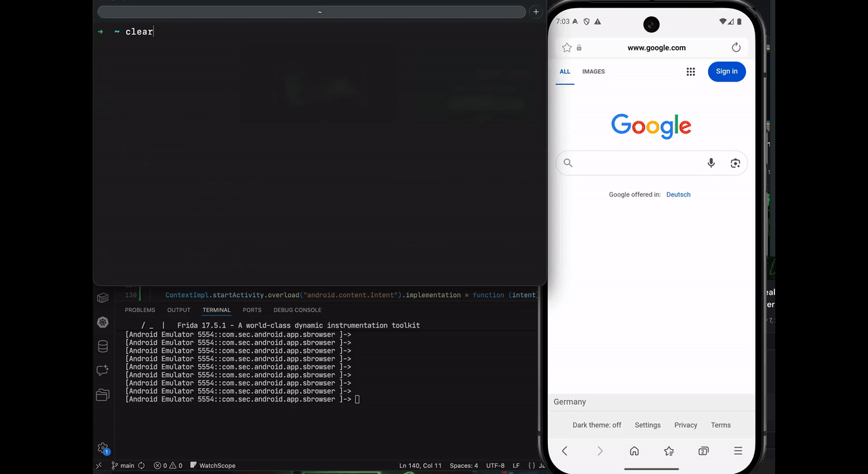Screen dimensions: 868x474
Task: Click Ln 140, Col 11 cursor position
Action: click(420, 466)
